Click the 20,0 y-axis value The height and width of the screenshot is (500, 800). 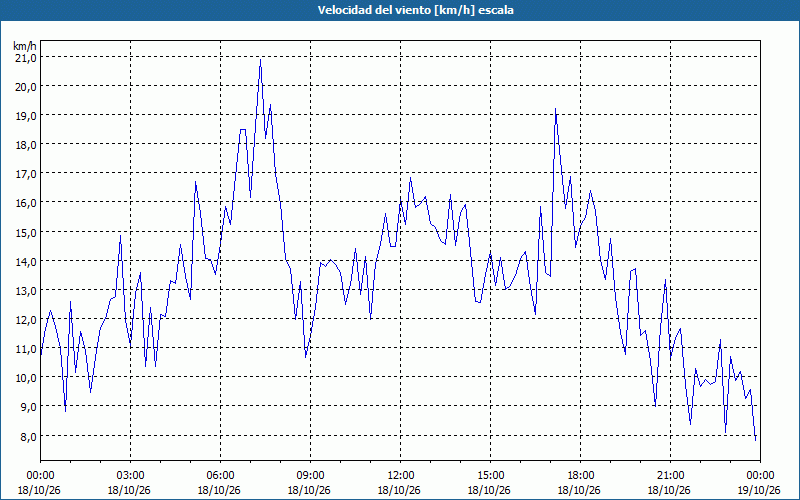[x=26, y=87]
